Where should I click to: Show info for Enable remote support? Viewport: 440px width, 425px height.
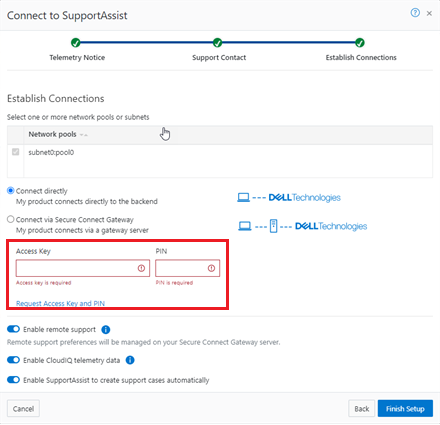pos(106,330)
